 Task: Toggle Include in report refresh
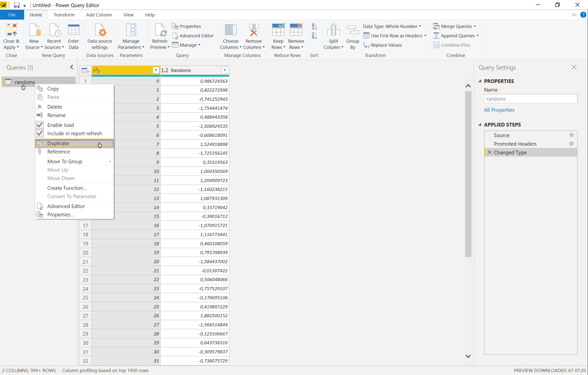(40, 133)
